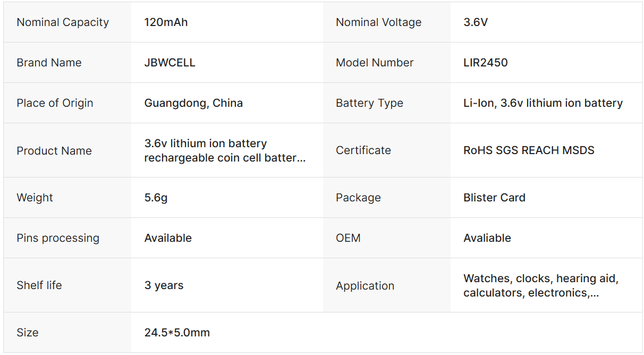Select the Guangdong, China origin value
The width and height of the screenshot is (644, 355).
pos(193,103)
